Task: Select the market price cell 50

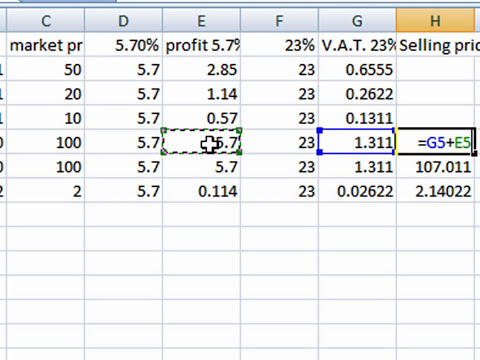Action: [x=46, y=69]
